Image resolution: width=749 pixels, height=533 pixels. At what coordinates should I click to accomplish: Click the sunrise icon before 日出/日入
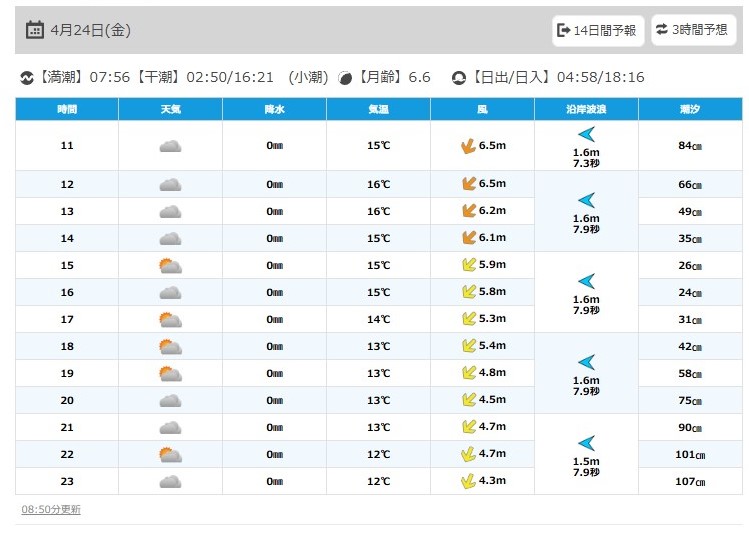(x=459, y=77)
